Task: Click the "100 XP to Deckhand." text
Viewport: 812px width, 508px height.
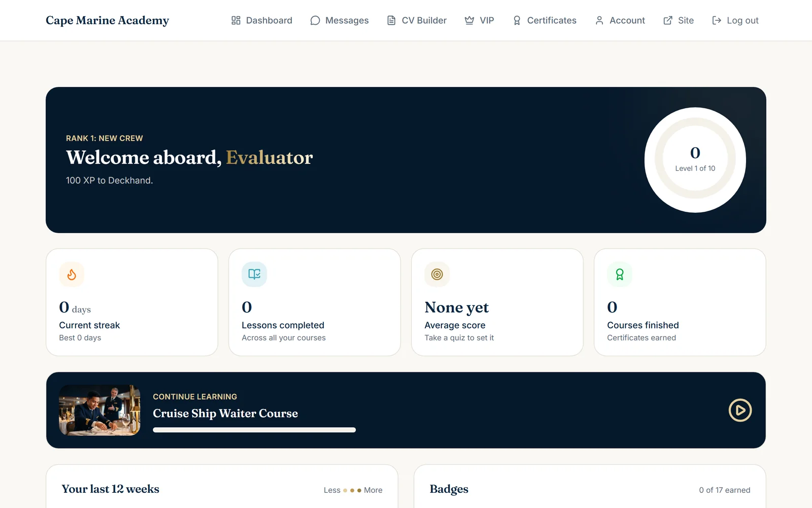Action: click(x=109, y=180)
